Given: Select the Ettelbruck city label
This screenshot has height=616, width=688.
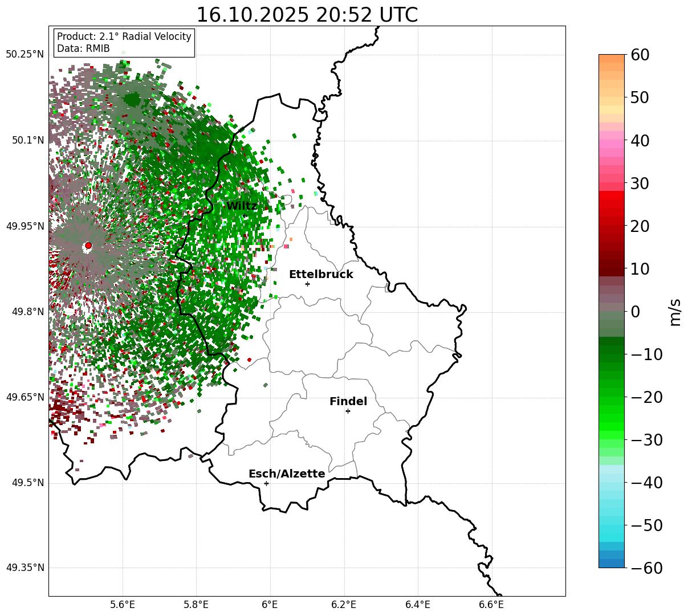Looking at the screenshot, I should [321, 274].
